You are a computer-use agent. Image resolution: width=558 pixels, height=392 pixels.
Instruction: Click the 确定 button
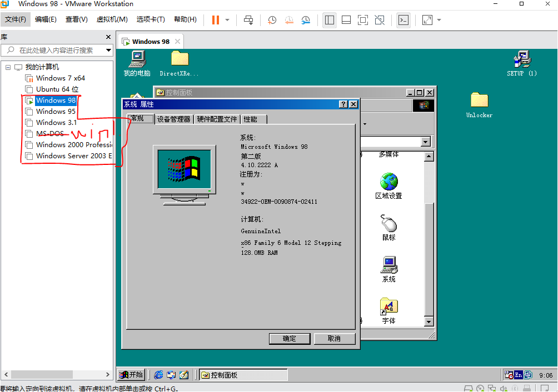click(290, 339)
